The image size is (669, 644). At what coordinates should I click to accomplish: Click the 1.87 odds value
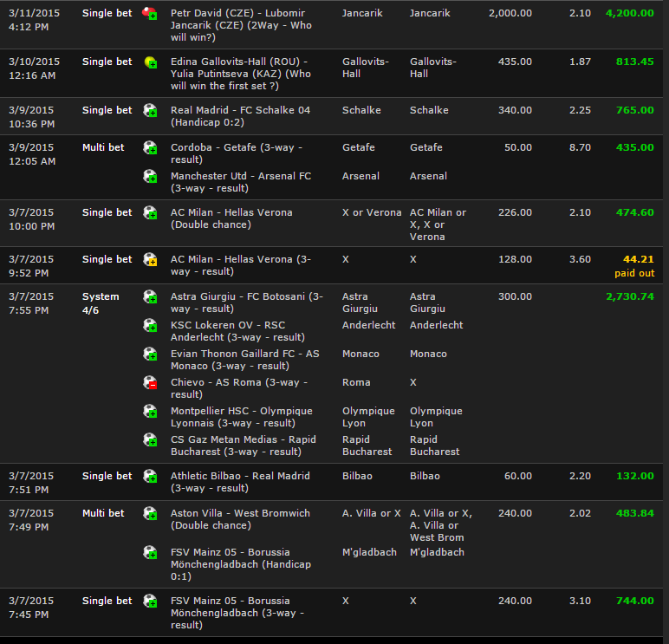pos(580,62)
